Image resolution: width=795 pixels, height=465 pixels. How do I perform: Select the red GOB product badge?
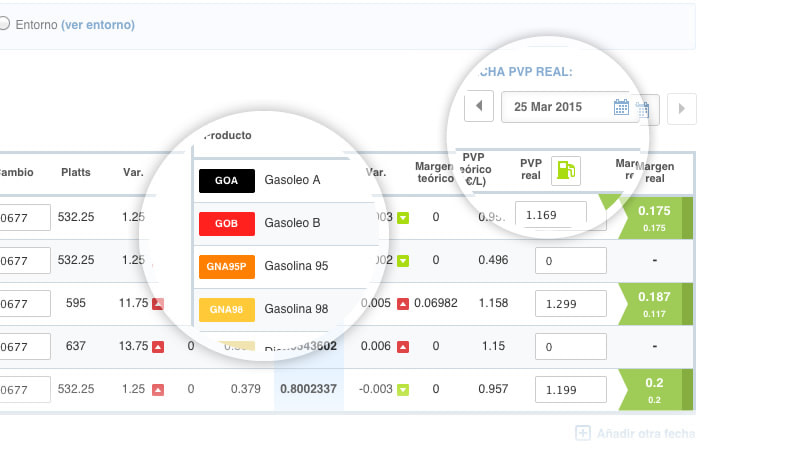click(x=225, y=223)
